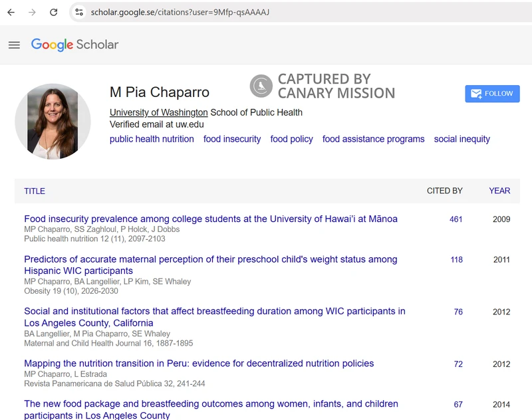Open the Mapping nutrition transition in Peru article

coord(199,364)
